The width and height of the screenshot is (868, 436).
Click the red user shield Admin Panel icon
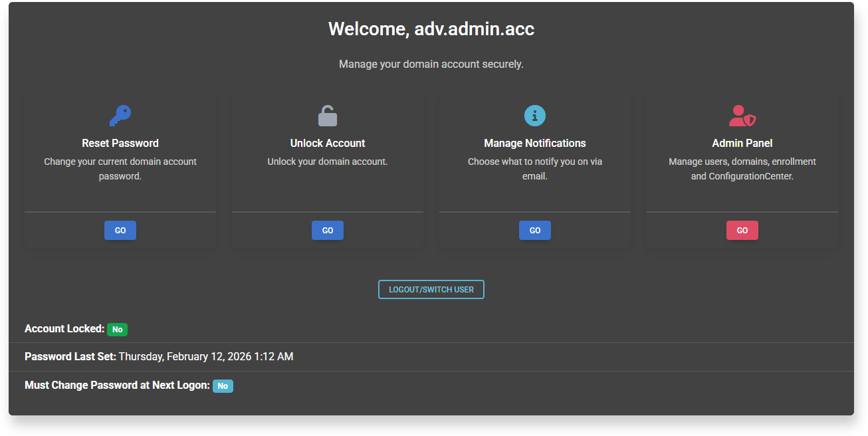point(742,116)
